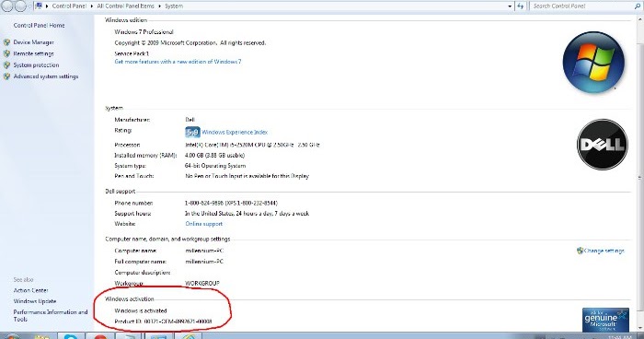Click the Product ID text
Viewport: 644px width, 339px height.
163,321
